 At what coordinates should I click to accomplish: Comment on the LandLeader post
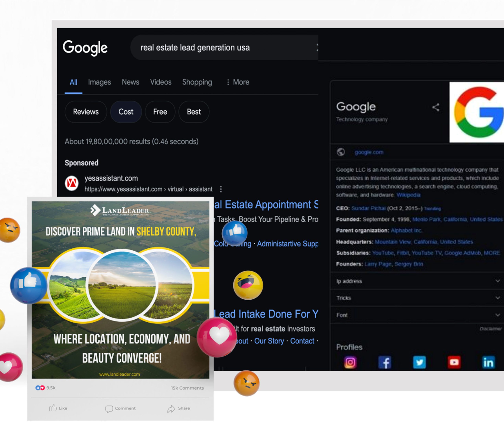point(120,408)
